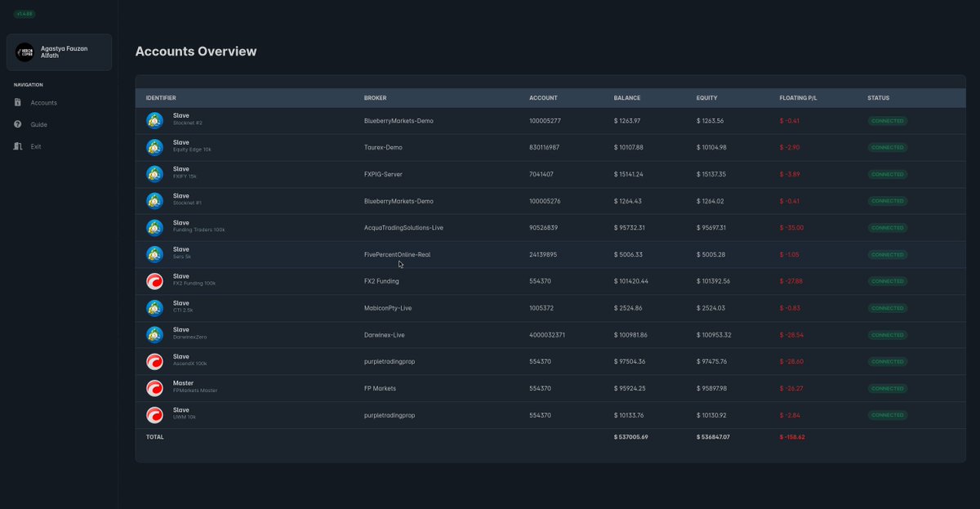The width and height of the screenshot is (980, 509).
Task: Click the balance value $ 15141.24
Action: tap(629, 174)
